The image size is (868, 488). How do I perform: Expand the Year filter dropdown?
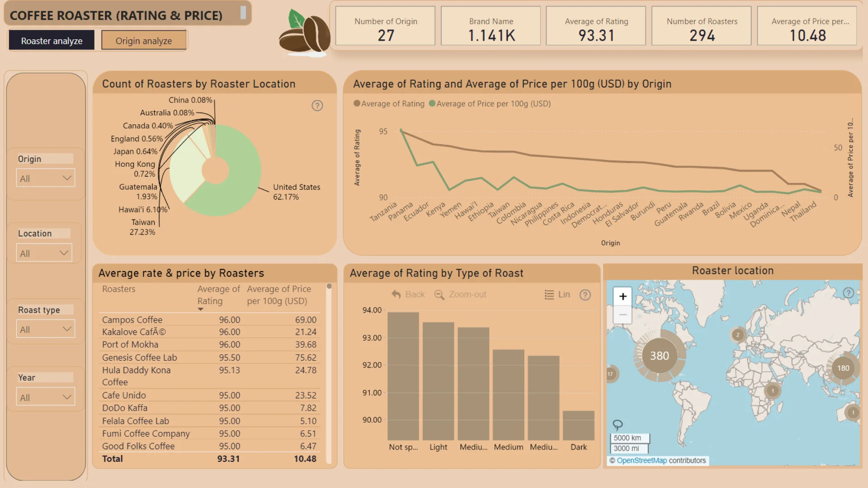pyautogui.click(x=46, y=397)
